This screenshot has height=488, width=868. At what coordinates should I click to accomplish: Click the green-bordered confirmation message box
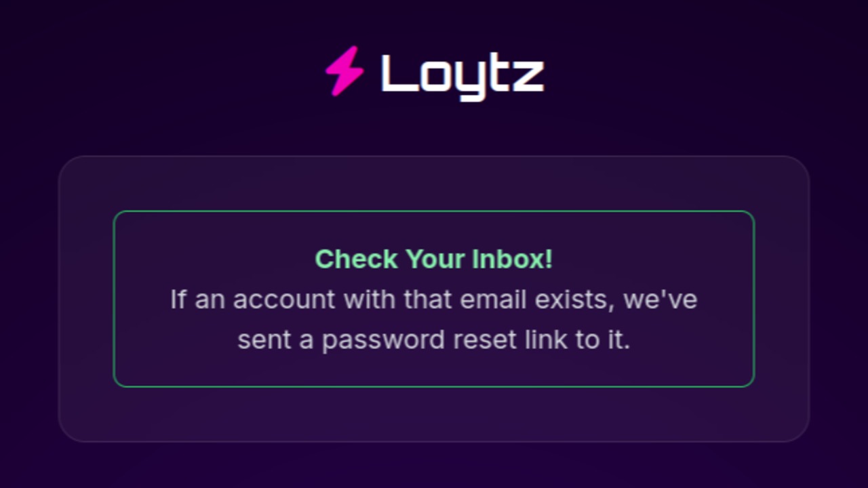tap(434, 366)
